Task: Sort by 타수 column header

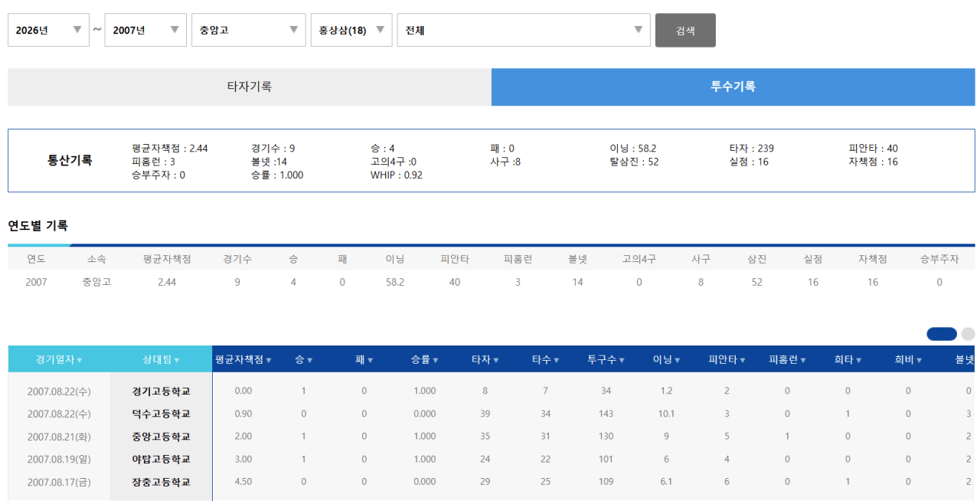Action: [546, 359]
